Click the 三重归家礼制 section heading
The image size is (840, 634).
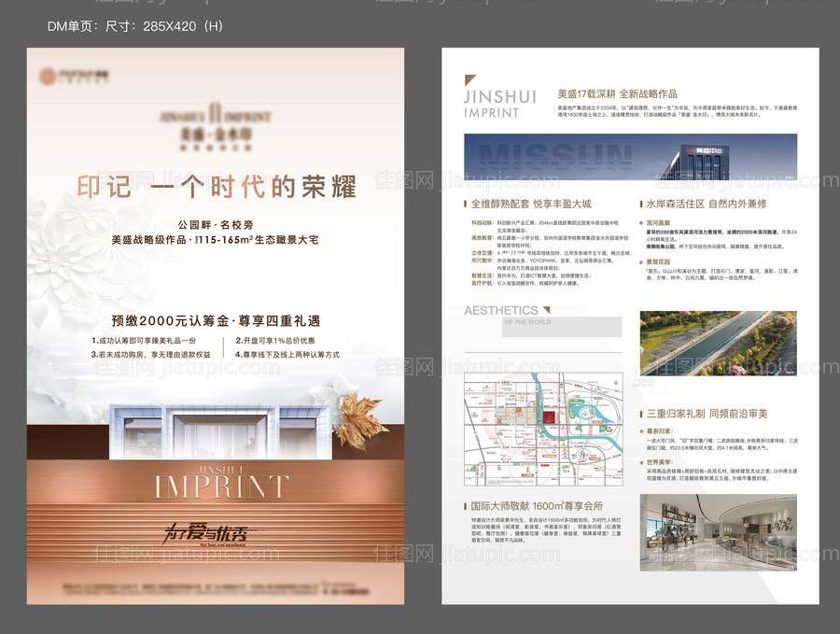point(707,414)
